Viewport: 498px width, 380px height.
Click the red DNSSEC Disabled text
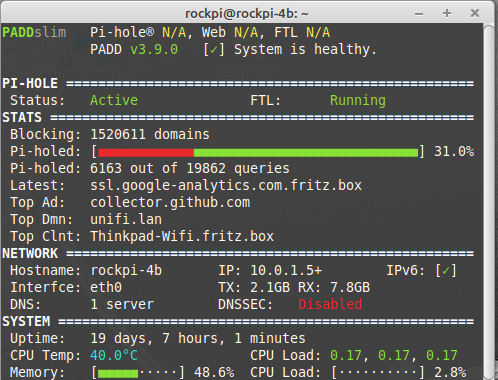pos(330,304)
